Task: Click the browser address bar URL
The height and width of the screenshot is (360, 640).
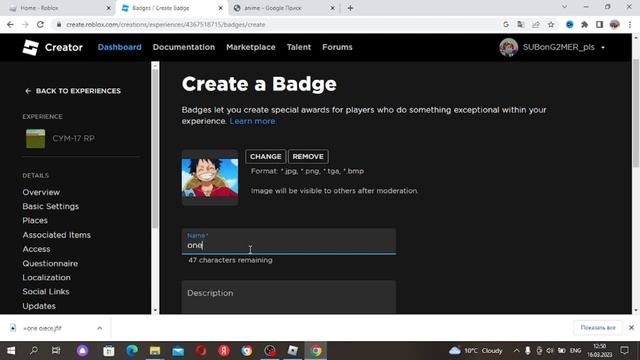Action: pos(166,24)
